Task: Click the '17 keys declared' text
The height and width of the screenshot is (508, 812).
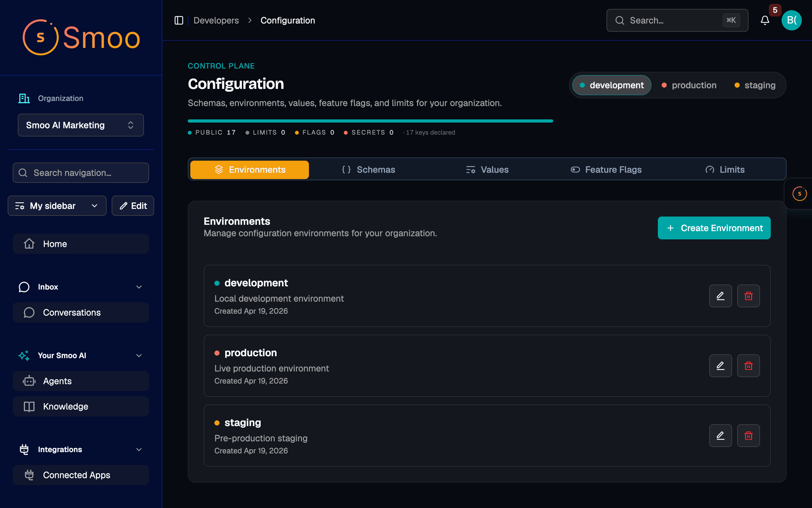Action: click(x=430, y=132)
